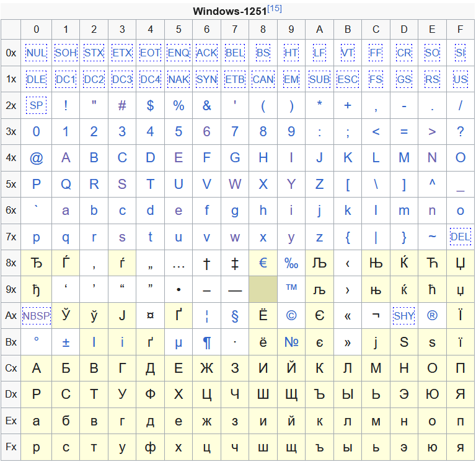Open the trademark ™ symbol link

pyautogui.click(x=291, y=287)
